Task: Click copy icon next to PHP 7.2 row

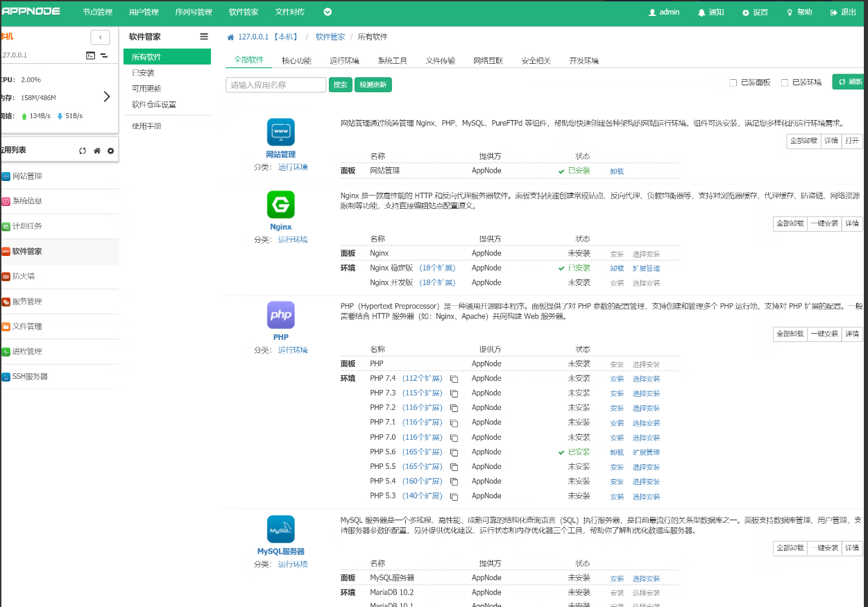Action: click(454, 408)
